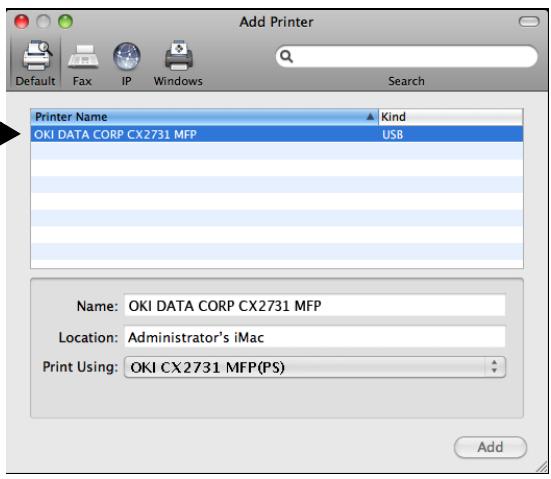Select the OKI DATA CORP CX2731 MFP row
This screenshot has height=479, width=551.
(277, 134)
